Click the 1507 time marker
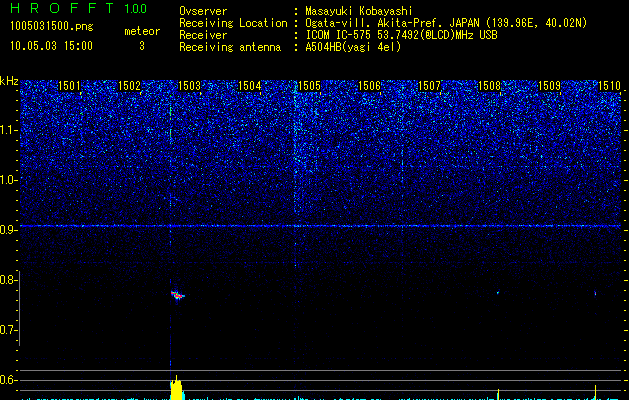The image size is (629, 400). pos(429,86)
